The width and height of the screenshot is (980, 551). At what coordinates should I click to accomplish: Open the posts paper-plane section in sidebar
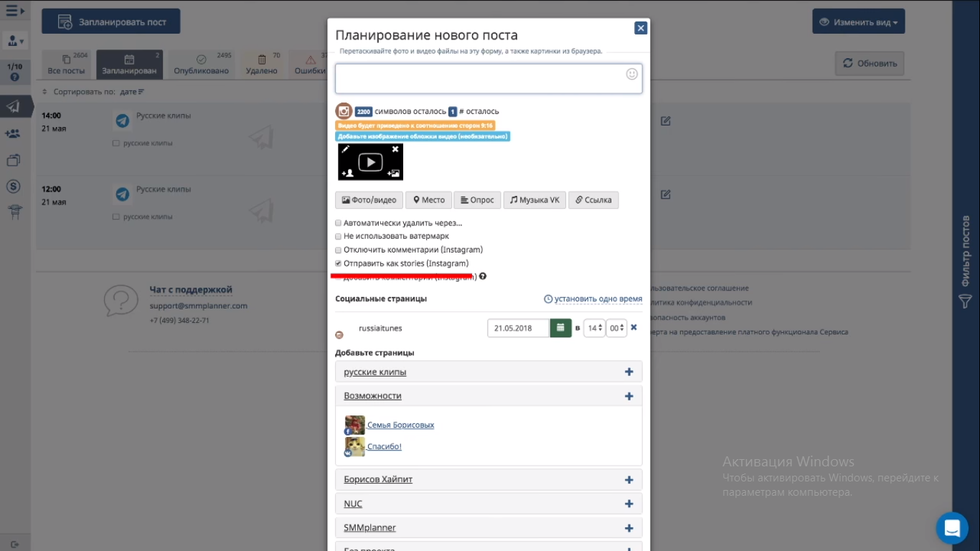click(x=14, y=107)
